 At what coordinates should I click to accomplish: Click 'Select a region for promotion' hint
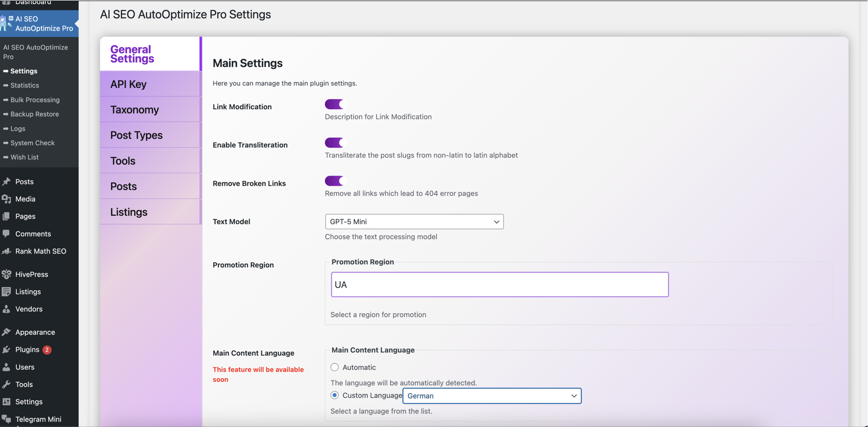(x=378, y=315)
